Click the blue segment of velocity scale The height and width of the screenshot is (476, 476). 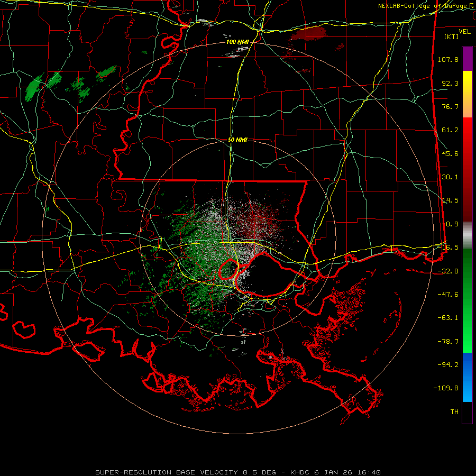(x=467, y=377)
